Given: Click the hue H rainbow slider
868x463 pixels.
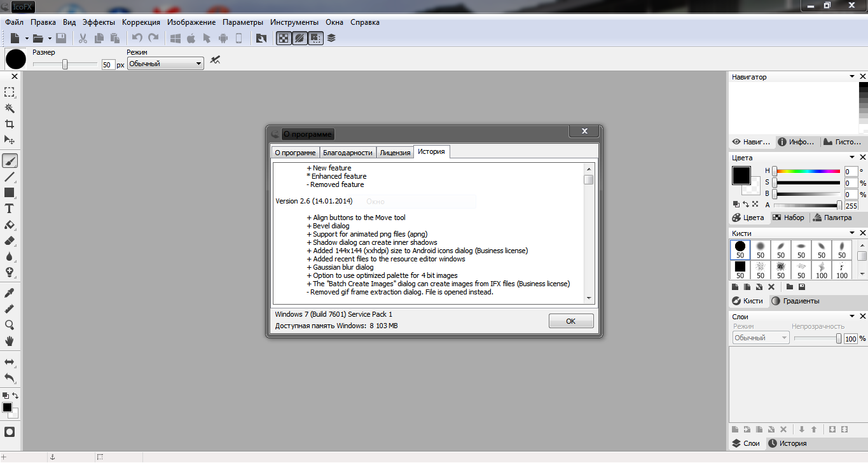Looking at the screenshot, I should point(806,171).
